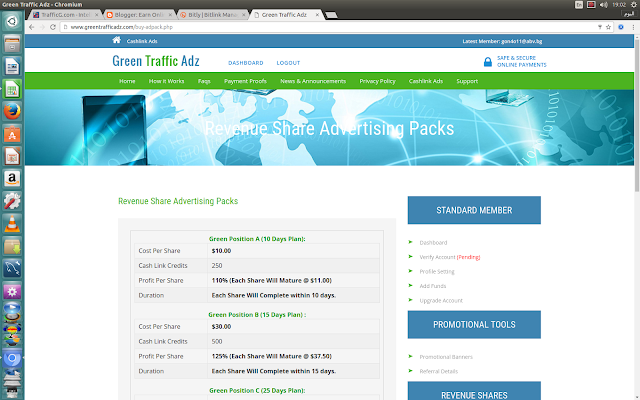Viewport: 640px width, 400px height.
Task: Open Verify Account [Pending] sidebar link
Action: [450, 257]
